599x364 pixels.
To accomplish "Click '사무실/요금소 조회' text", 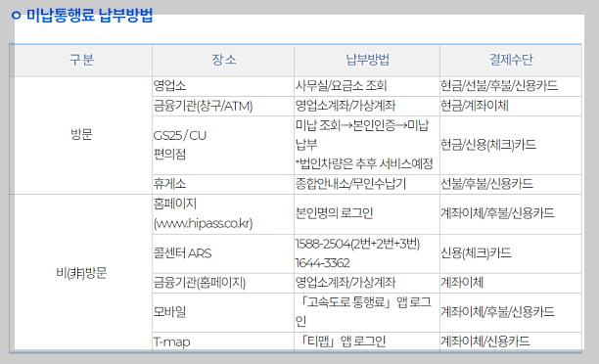I will click(x=342, y=85).
